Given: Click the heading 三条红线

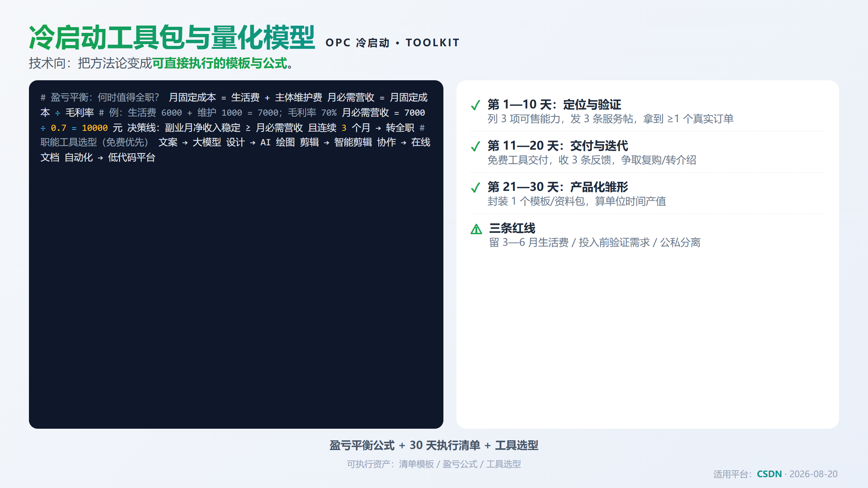Looking at the screenshot, I should point(512,228).
